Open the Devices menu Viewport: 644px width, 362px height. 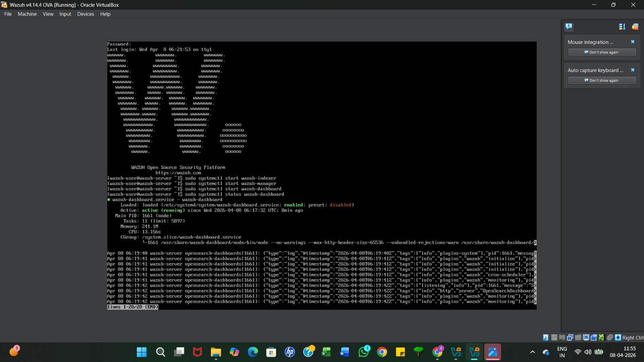86,14
